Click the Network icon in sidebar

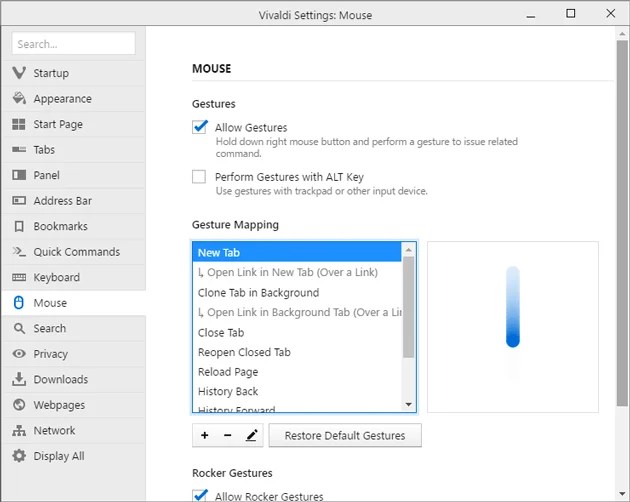[x=19, y=430]
